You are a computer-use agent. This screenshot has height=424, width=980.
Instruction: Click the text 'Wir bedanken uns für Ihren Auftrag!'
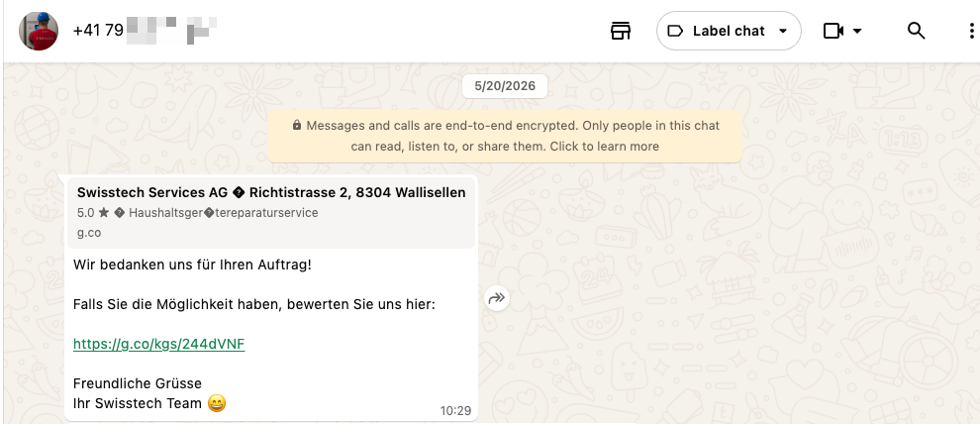point(192,265)
